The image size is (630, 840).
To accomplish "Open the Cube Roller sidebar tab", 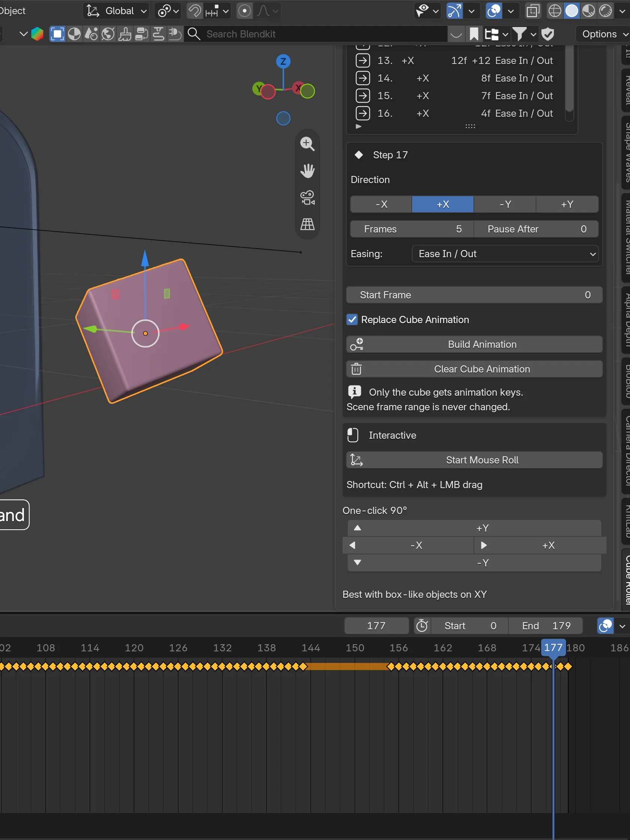I will click(627, 580).
